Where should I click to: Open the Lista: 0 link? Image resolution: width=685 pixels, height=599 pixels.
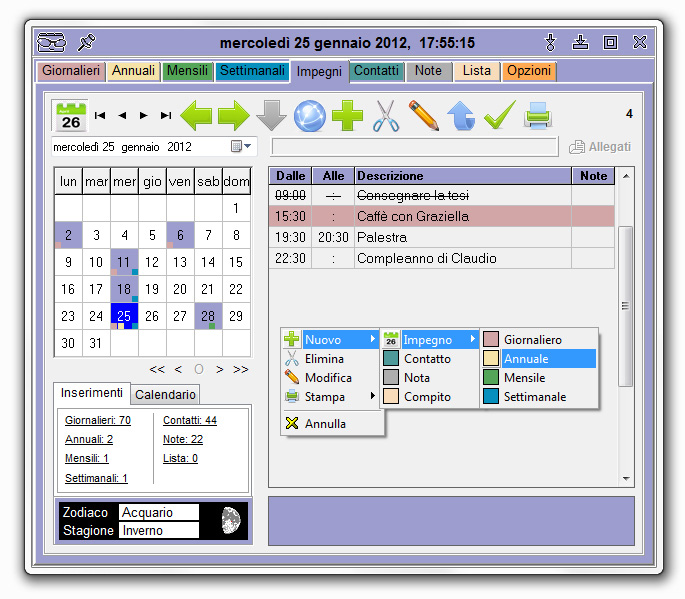coord(180,459)
